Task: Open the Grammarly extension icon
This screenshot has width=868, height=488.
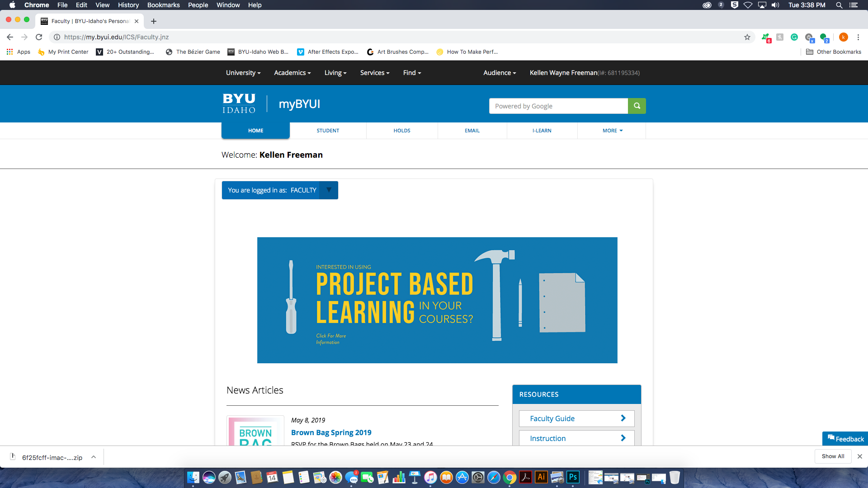Action: coord(794,37)
